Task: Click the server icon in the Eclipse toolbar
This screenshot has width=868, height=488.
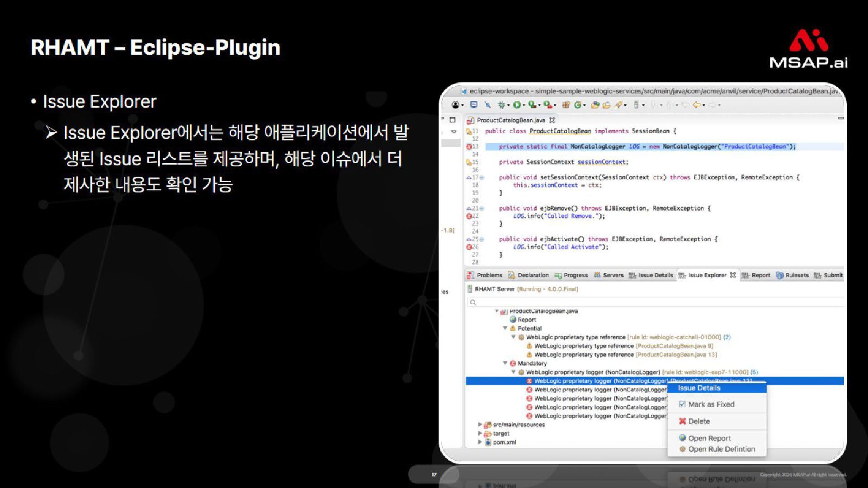Action: [636, 105]
